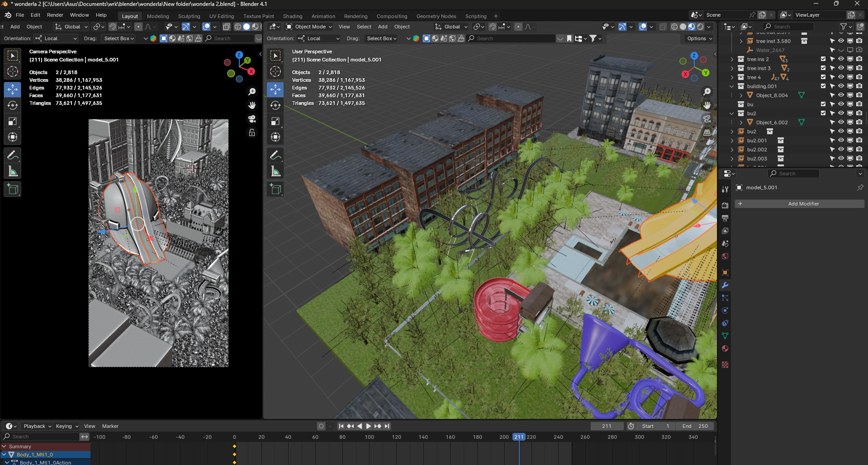Open the Physics properties tab
The width and height of the screenshot is (868, 465).
coord(725,310)
